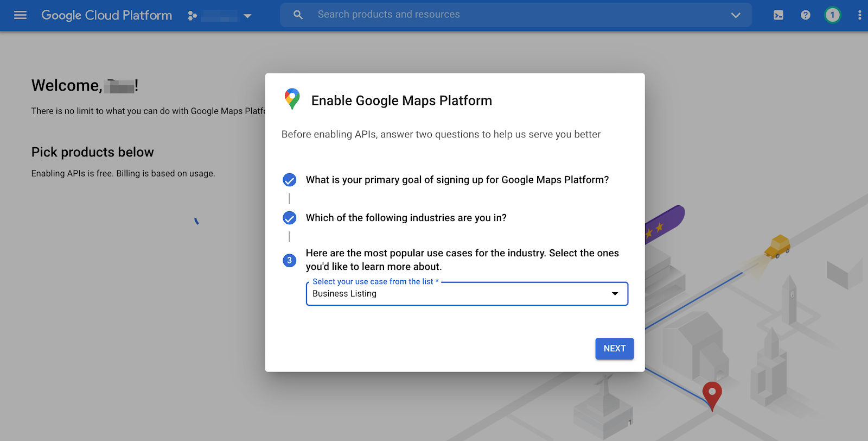Open the use case list dropdown
The height and width of the screenshot is (441, 868).
pyautogui.click(x=467, y=294)
